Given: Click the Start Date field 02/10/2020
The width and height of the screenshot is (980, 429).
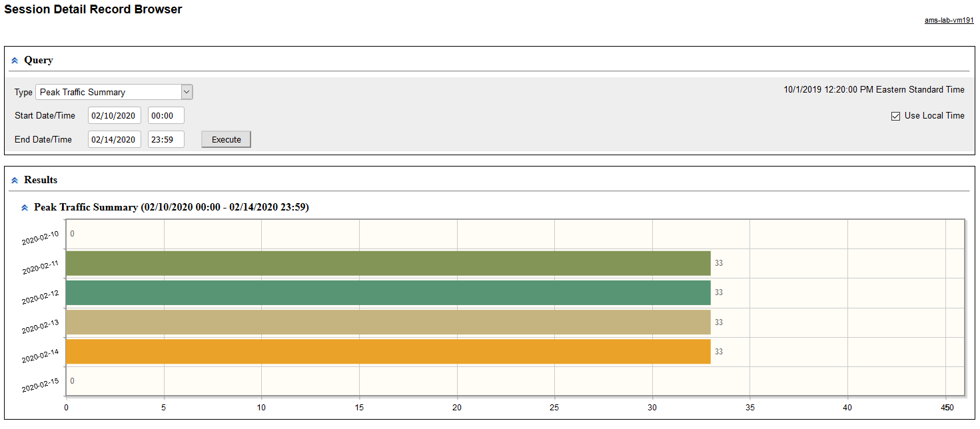Looking at the screenshot, I should pyautogui.click(x=114, y=115).
